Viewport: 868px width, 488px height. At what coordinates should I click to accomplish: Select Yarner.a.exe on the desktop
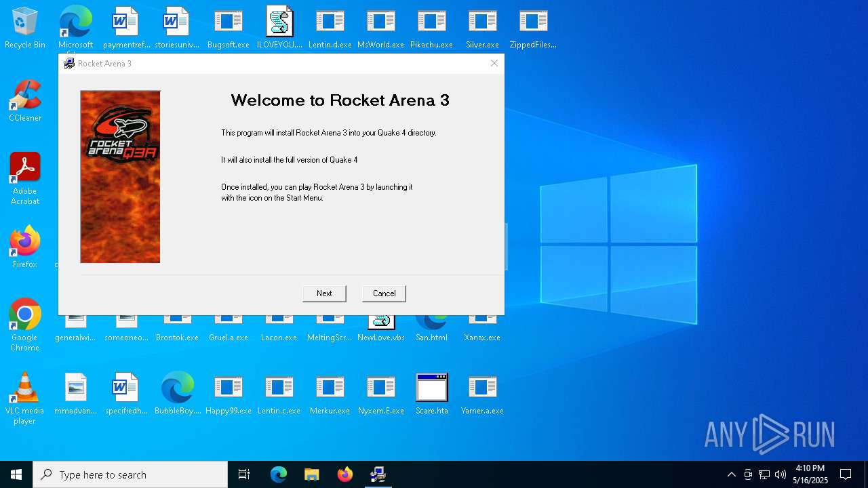tap(482, 394)
